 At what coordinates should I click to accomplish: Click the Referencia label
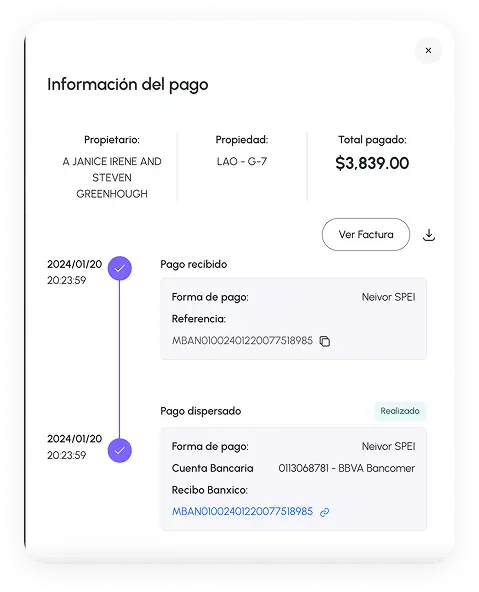pos(199,319)
